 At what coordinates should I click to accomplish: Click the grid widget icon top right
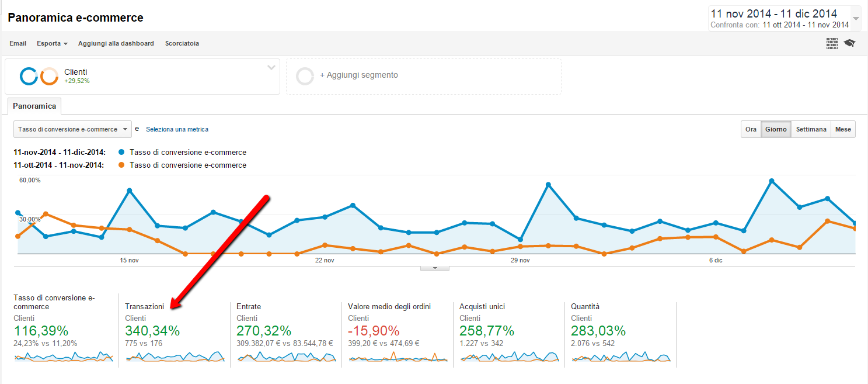click(832, 43)
